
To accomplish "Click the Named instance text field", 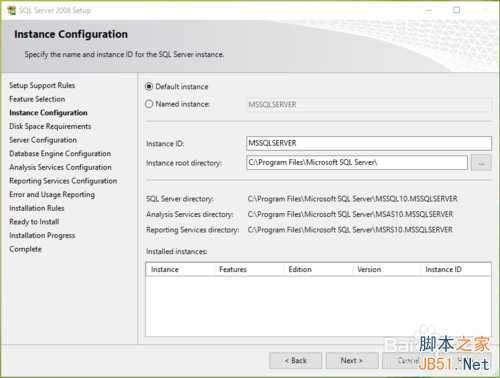I will (369, 104).
